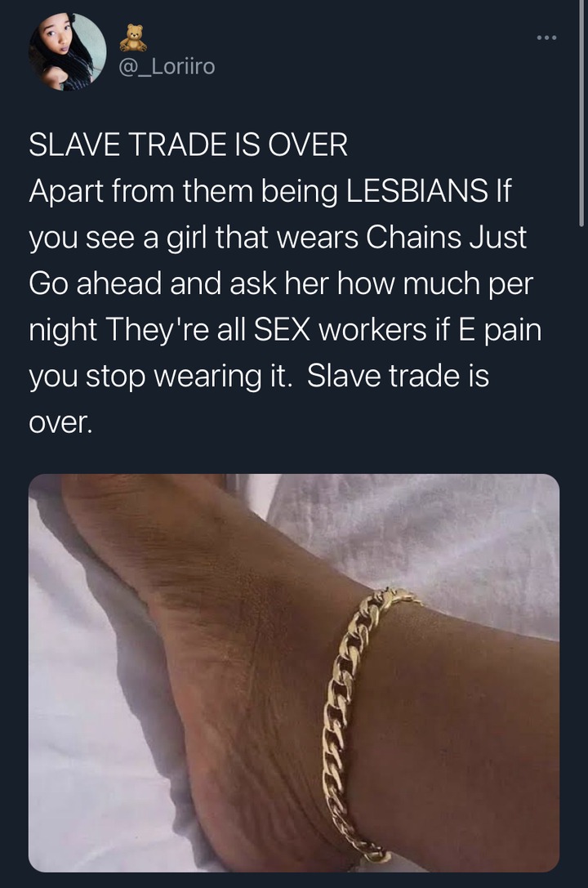Click the words 'Apart from them being'
Screen dimensions: 588x888
point(184,191)
